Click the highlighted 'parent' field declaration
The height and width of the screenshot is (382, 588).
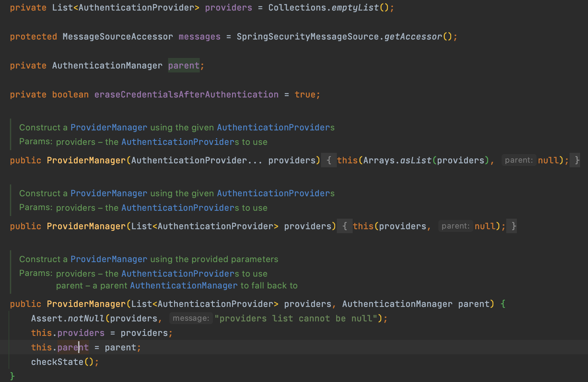click(x=184, y=66)
